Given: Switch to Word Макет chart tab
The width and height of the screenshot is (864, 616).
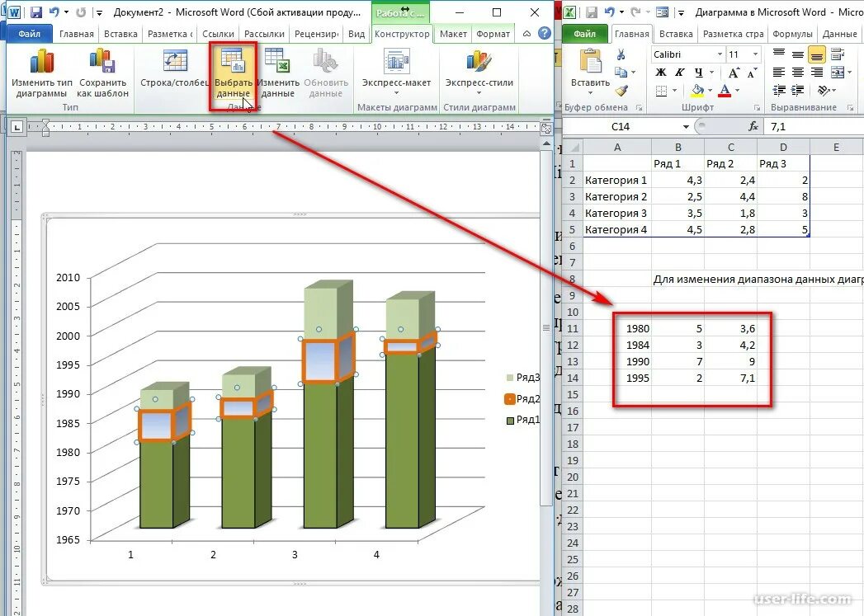Looking at the screenshot, I should (453, 34).
